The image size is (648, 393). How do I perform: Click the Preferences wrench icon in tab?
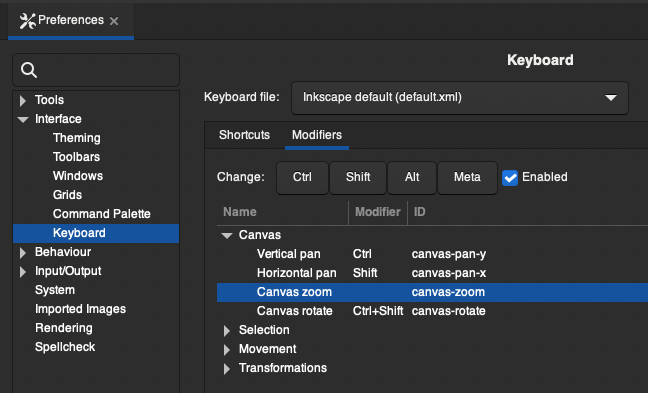click(x=27, y=21)
